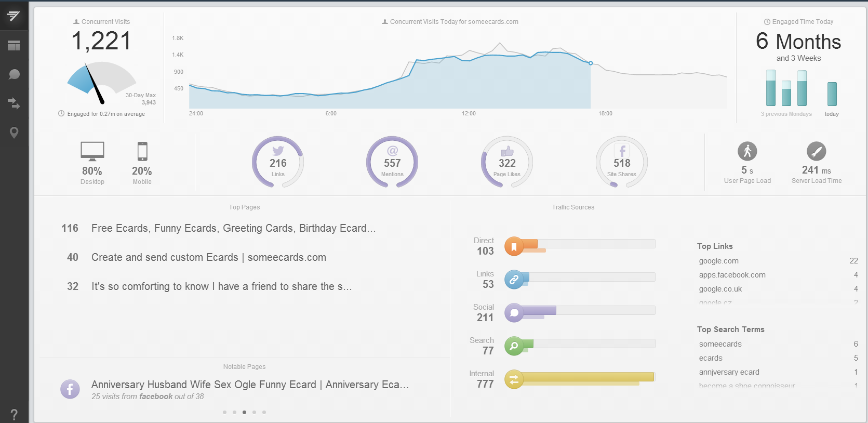Click the yellow Internal traffic source icon
Screen dimensions: 868x423
pos(514,379)
